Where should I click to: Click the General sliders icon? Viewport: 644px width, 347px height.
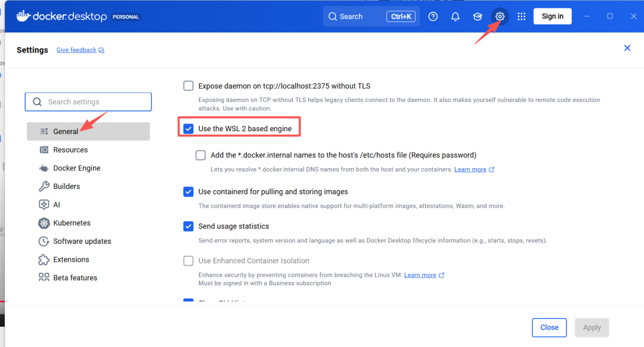[44, 131]
